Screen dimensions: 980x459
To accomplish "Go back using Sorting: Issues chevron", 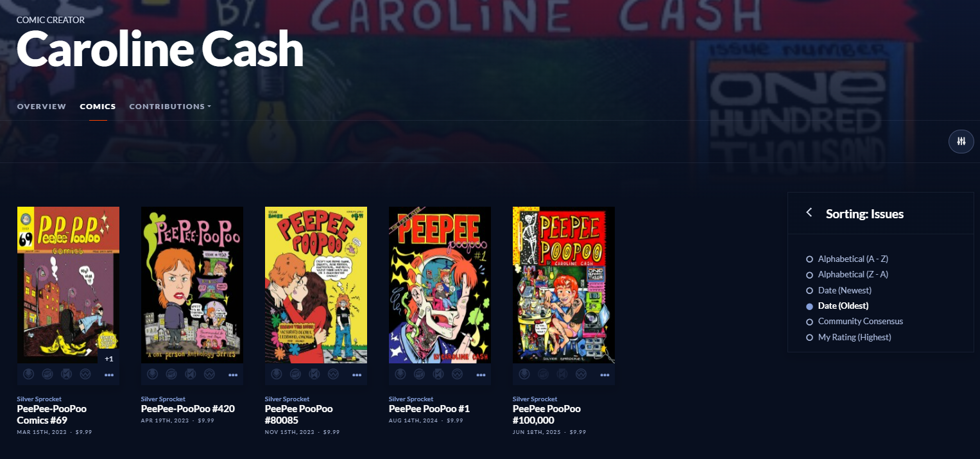I will 809,212.
